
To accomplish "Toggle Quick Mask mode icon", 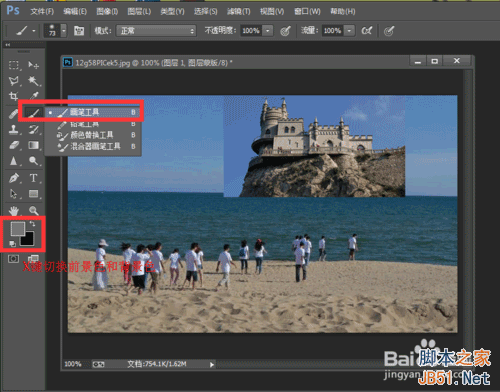I will [13, 259].
